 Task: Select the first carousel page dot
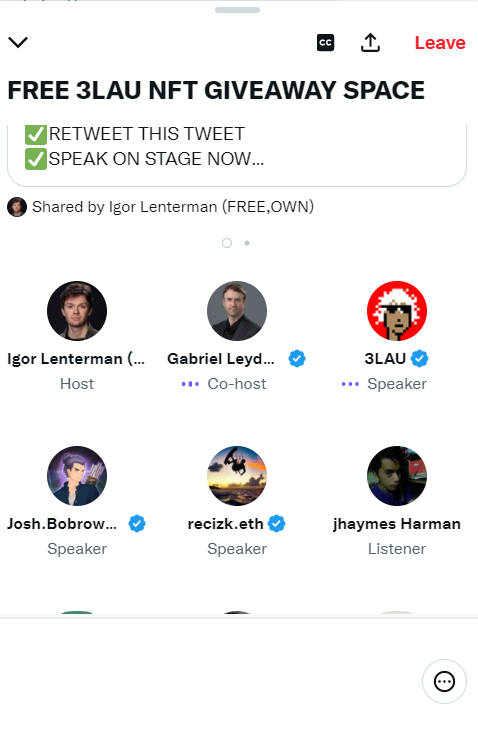coord(227,243)
